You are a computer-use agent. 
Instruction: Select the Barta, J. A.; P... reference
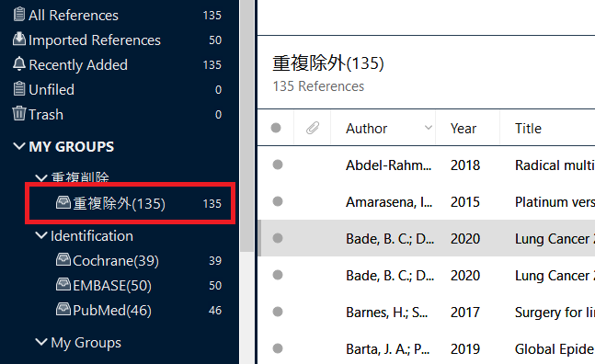click(388, 349)
